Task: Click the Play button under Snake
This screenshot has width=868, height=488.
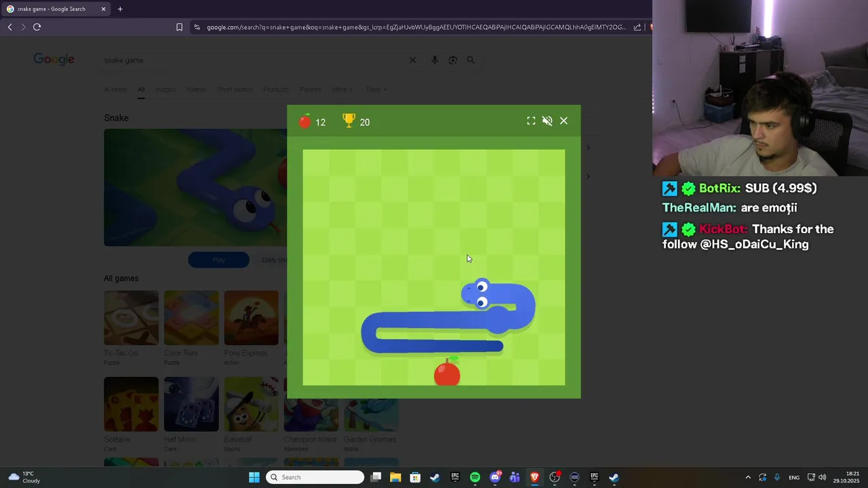Action: 218,260
